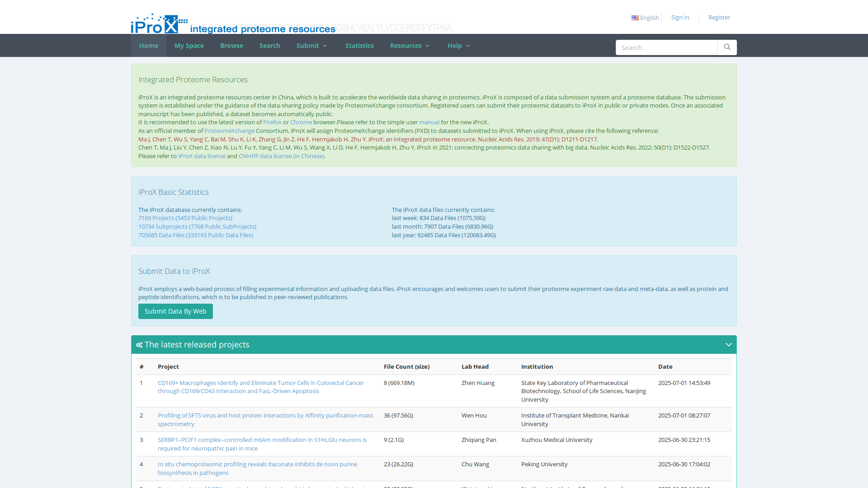Open the CNHPP data license (in Chinese) link

point(281,156)
